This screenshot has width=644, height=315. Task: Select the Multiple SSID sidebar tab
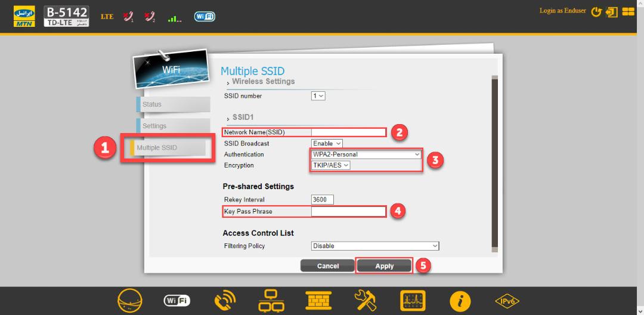(168, 148)
